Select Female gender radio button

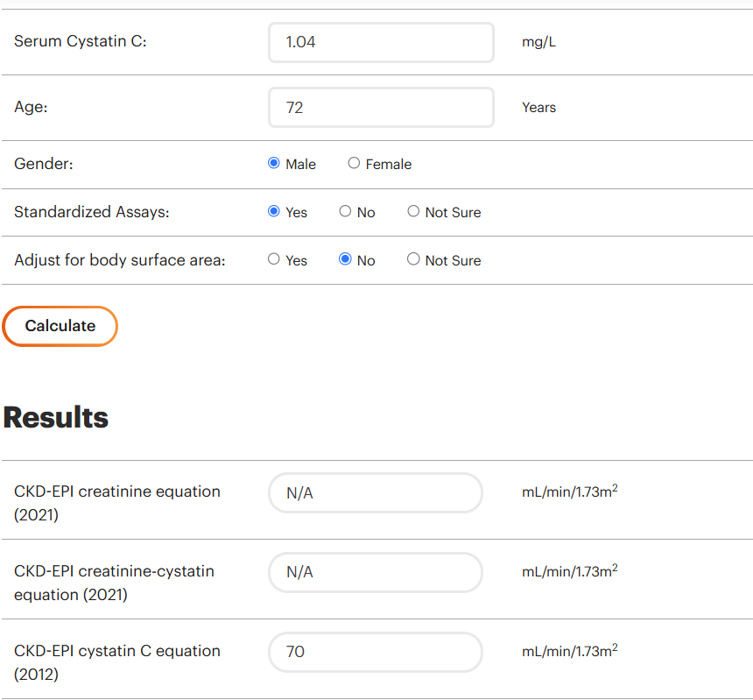[x=354, y=163]
